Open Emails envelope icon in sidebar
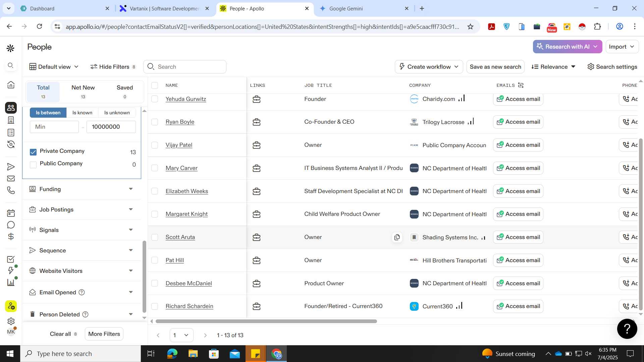The height and width of the screenshot is (362, 644). point(11,179)
